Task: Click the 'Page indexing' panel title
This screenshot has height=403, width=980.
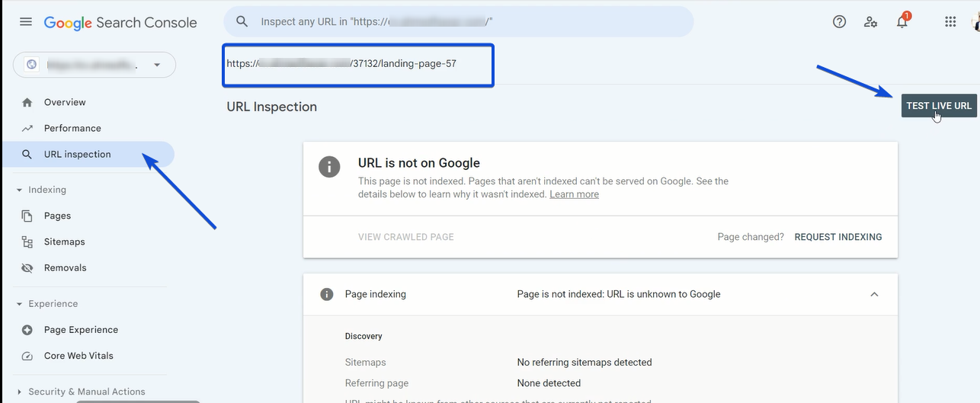Action: [x=376, y=294]
